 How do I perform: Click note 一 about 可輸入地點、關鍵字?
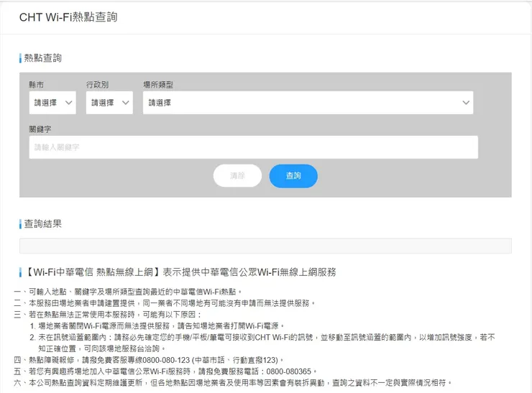pos(128,292)
